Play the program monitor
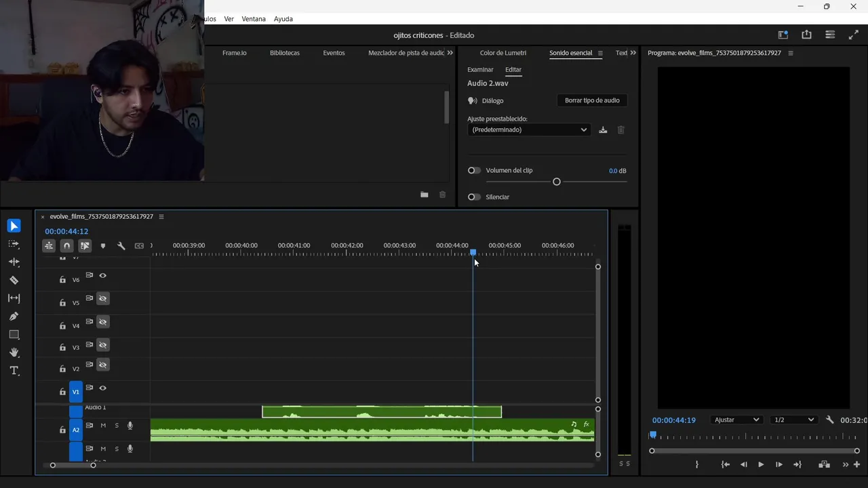Image resolution: width=868 pixels, height=488 pixels. (761, 465)
